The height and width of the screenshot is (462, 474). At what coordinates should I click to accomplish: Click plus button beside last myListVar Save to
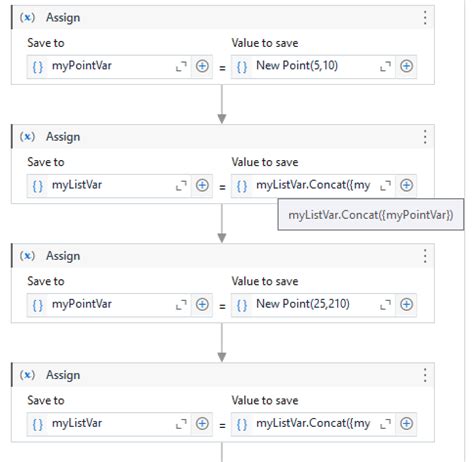pyautogui.click(x=202, y=424)
